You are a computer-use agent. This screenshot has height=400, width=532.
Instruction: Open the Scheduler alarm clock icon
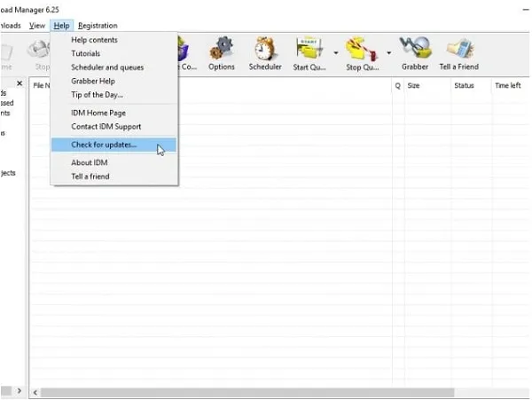coord(265,53)
